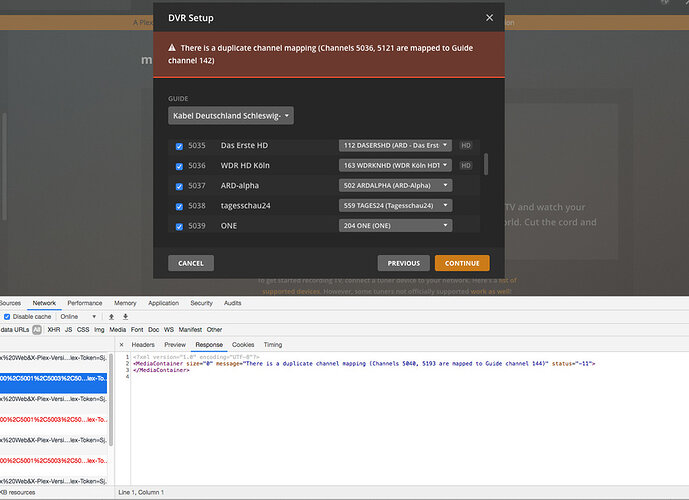
Task: Click the channel list scrollbar thumb
Action: tap(486, 164)
